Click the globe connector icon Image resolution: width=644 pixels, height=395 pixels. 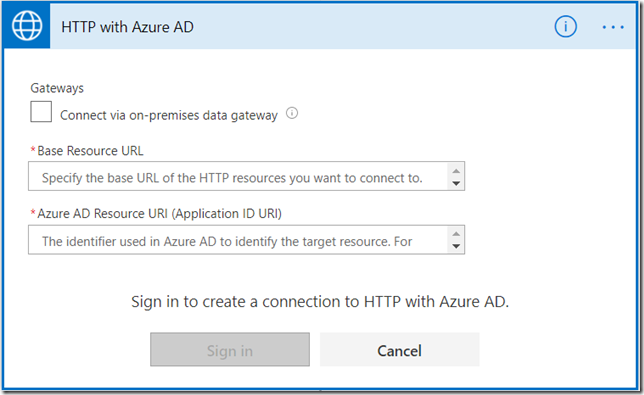pos(27,26)
